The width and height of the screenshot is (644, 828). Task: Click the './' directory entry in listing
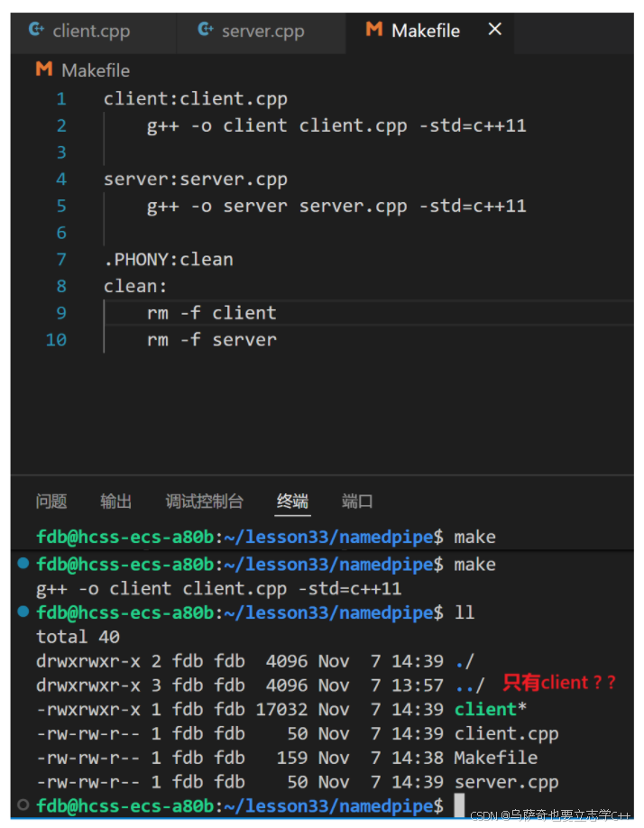pyautogui.click(x=465, y=662)
